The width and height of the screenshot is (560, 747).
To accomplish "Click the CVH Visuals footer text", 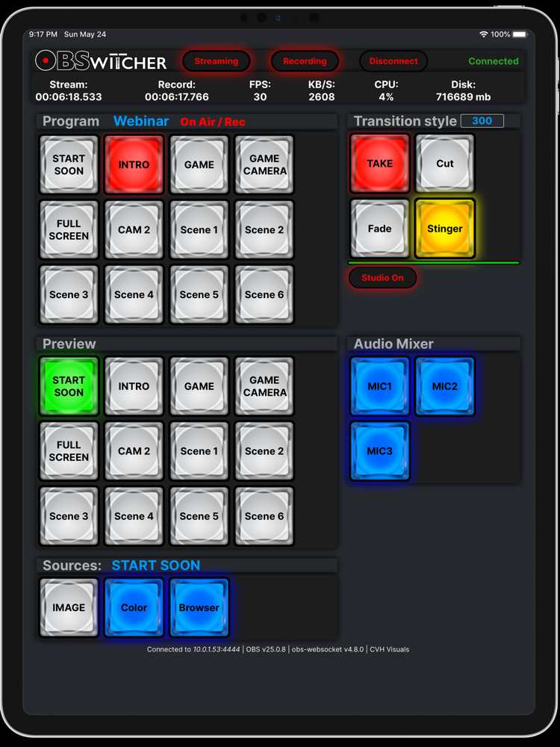I will pyautogui.click(x=390, y=649).
